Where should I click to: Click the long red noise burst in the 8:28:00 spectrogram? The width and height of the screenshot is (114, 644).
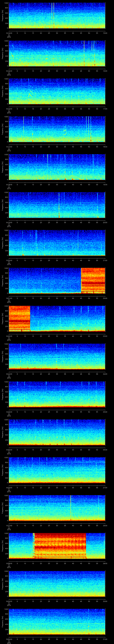pos(60,546)
